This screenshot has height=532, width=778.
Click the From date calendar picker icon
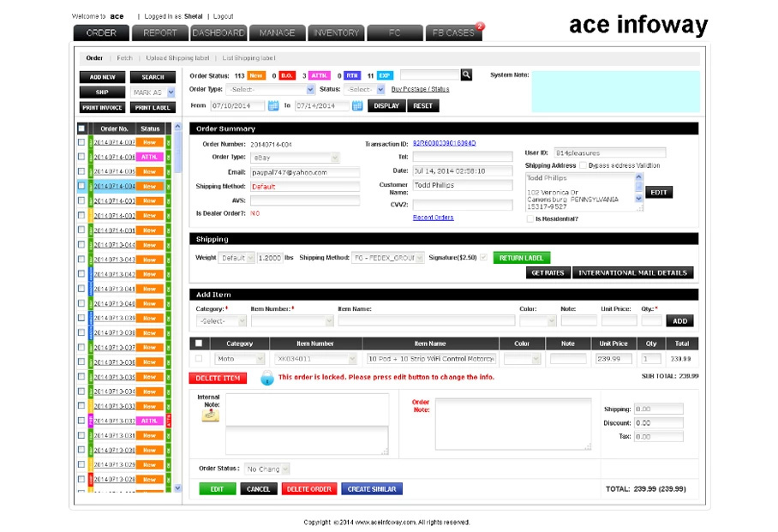point(272,106)
